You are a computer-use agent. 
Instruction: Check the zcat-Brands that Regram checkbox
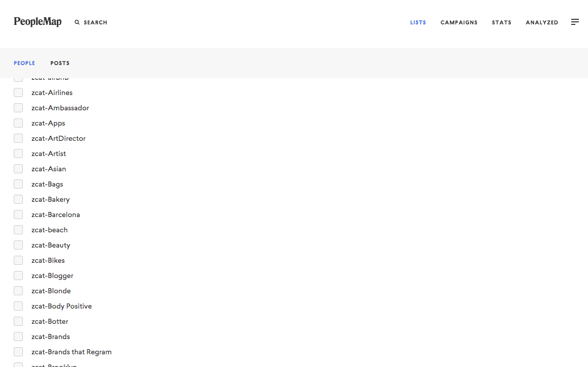[x=18, y=352]
